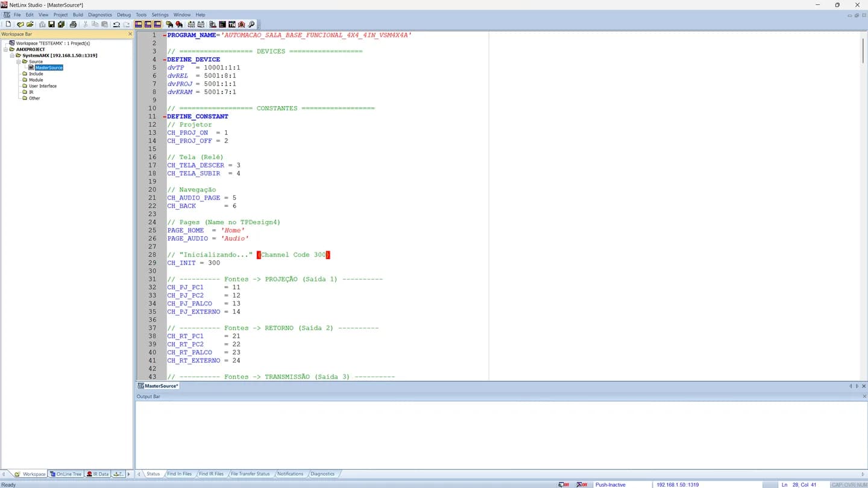
Task: Undo last edit via toolbar arrow
Action: click(x=116, y=24)
